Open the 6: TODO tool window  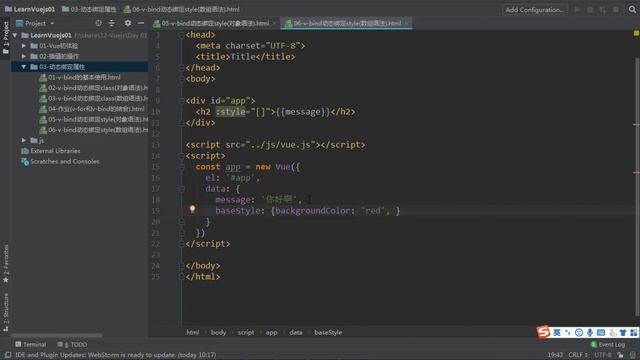tap(72, 344)
